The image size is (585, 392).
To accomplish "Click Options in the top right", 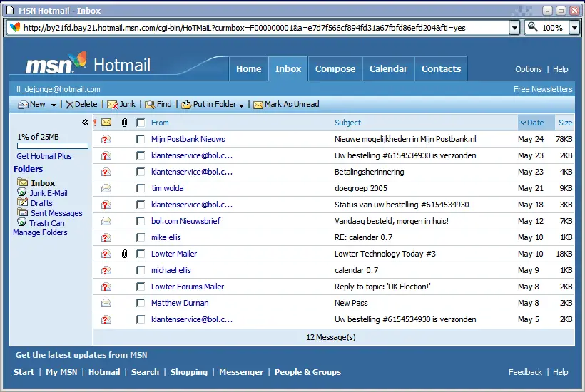I will (x=529, y=69).
